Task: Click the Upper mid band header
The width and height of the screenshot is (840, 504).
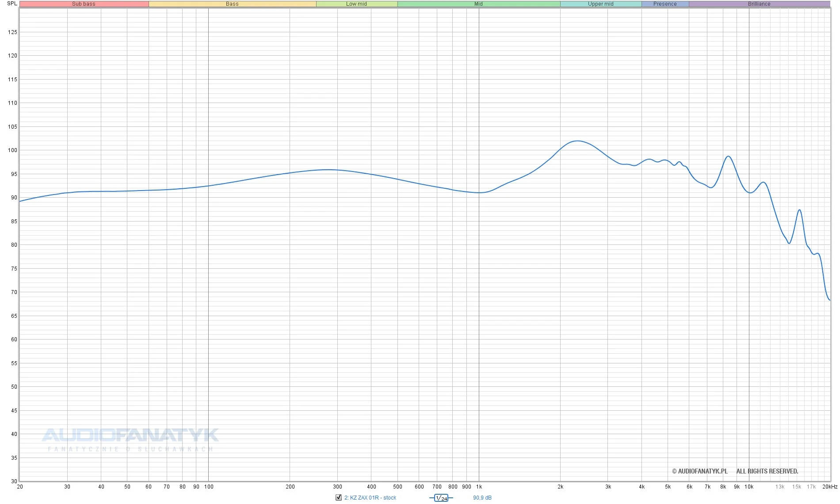Action: (601, 4)
